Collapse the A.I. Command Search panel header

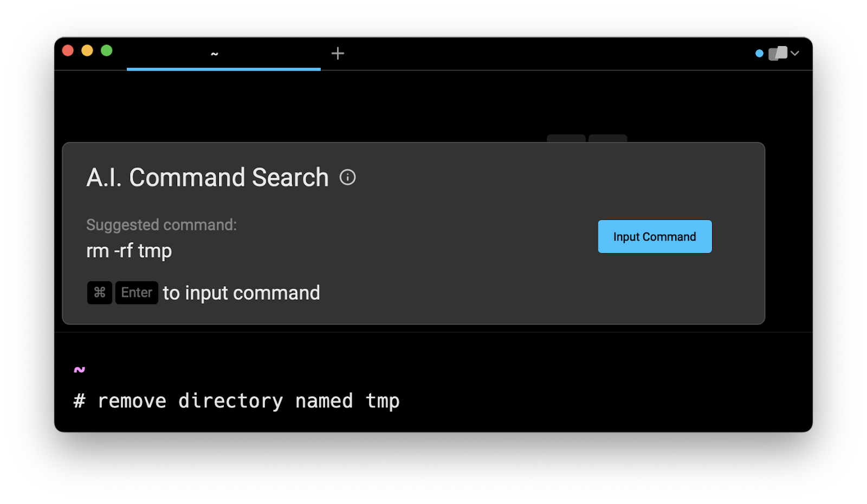coord(208,177)
